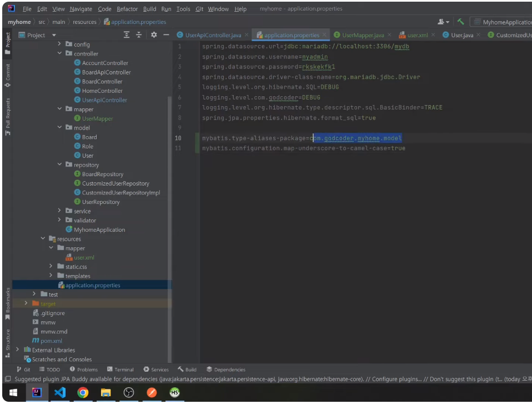Open the Bookmarks tool window
532x404 pixels.
(x=7, y=303)
